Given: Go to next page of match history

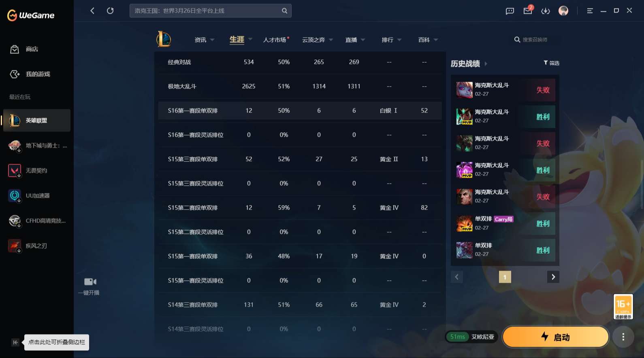Looking at the screenshot, I should point(553,277).
